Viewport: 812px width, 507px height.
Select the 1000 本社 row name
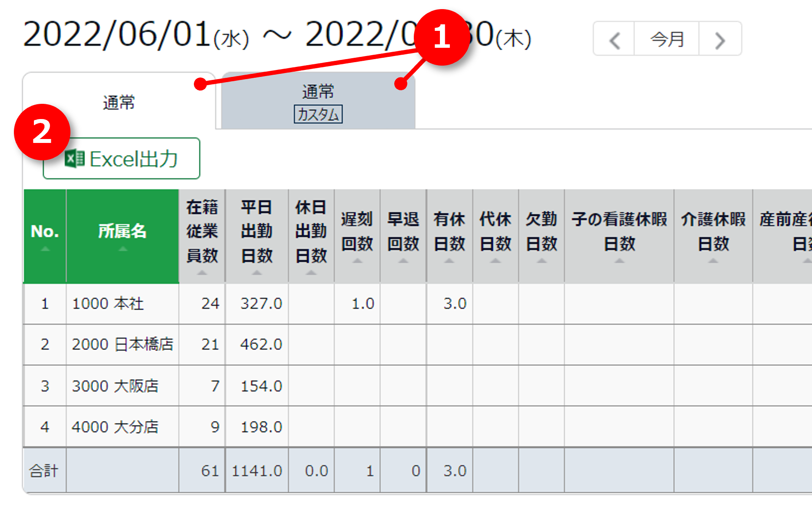(108, 303)
